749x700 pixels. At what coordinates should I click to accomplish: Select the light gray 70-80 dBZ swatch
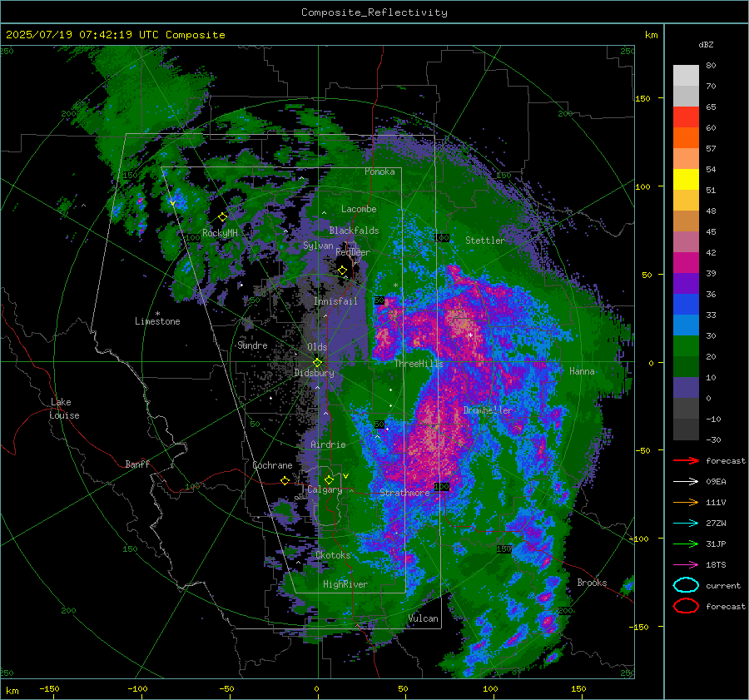[x=686, y=76]
